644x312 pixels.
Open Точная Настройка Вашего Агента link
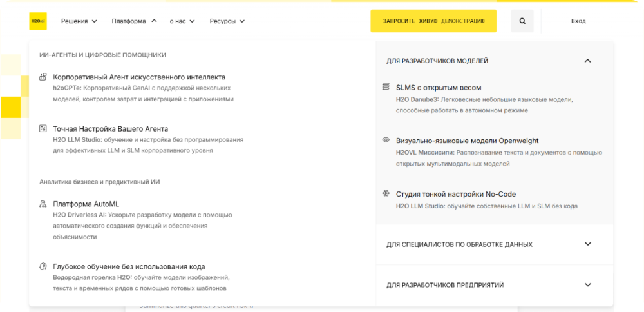(x=111, y=129)
